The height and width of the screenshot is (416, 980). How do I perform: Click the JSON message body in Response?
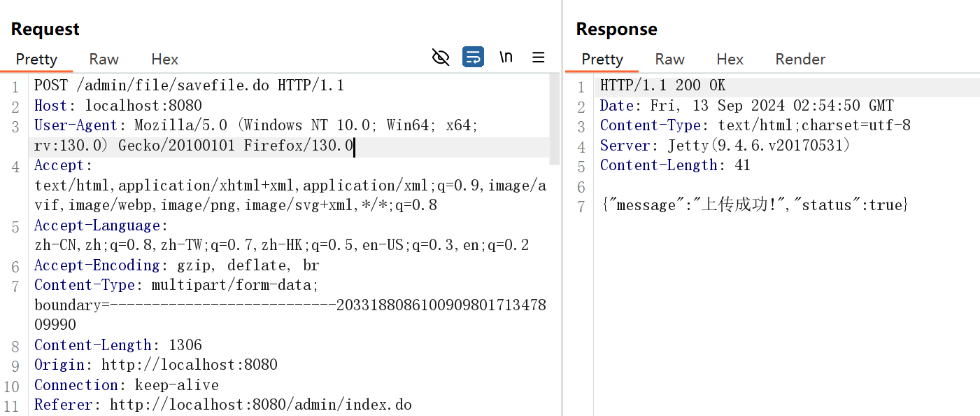755,205
